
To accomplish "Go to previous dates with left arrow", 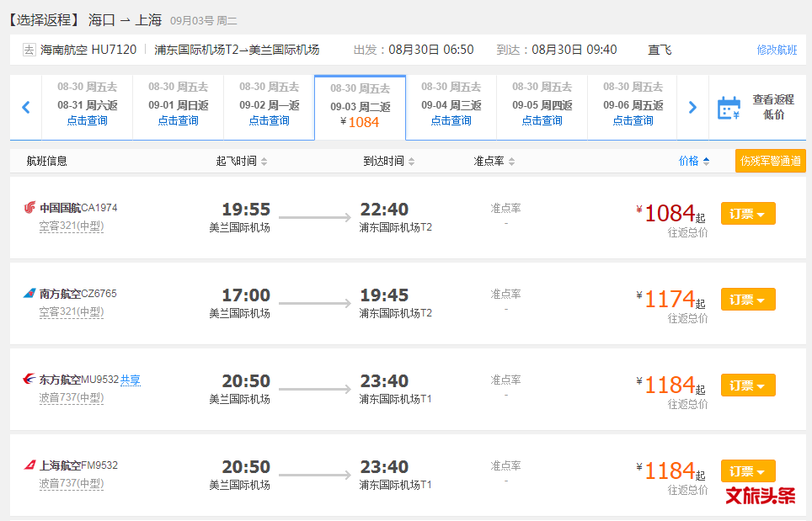I will 26,107.
